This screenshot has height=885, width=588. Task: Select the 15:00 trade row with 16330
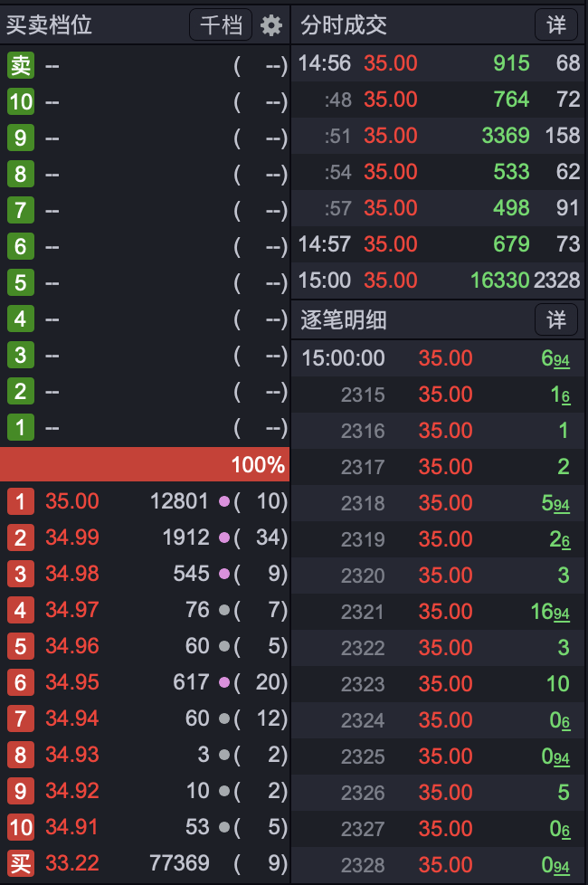tap(439, 281)
